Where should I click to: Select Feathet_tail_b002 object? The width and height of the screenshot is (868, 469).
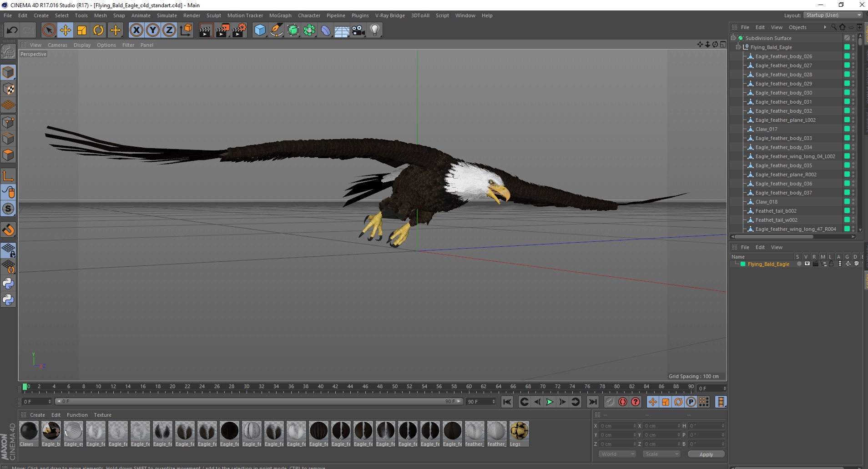point(776,211)
